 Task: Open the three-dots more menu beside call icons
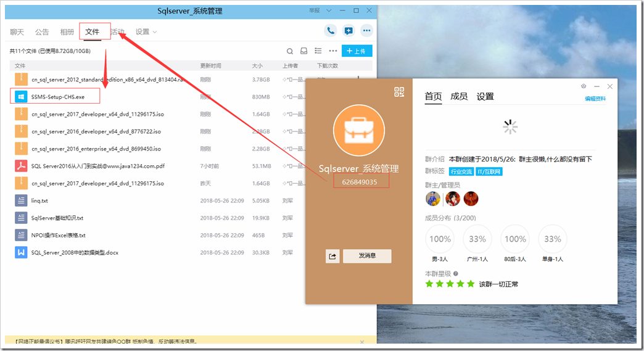(367, 30)
